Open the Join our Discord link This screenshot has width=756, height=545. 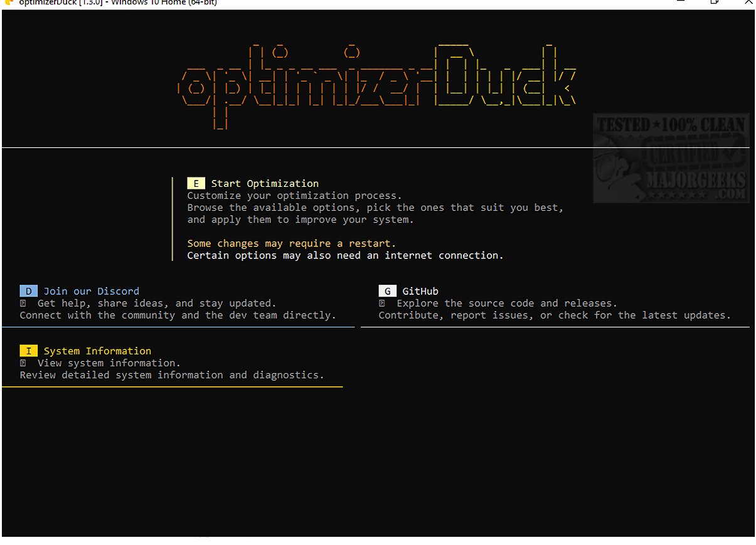pos(92,291)
